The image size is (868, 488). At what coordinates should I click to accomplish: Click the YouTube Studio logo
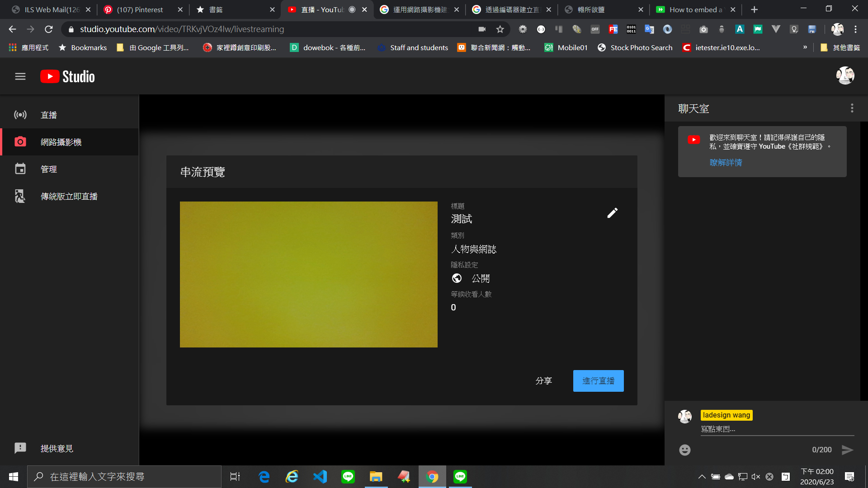67,76
